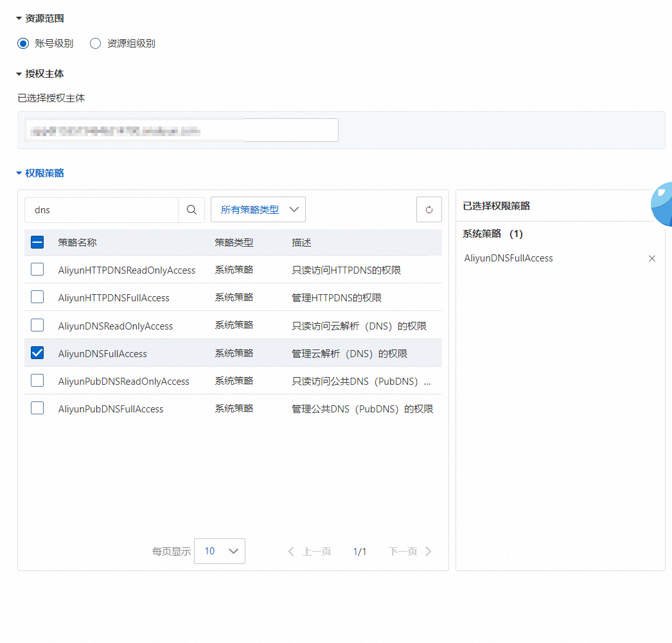The image size is (672, 643).
Task: Check AliyunDNSReadOnlyAccess policy checkbox
Action: click(37, 325)
